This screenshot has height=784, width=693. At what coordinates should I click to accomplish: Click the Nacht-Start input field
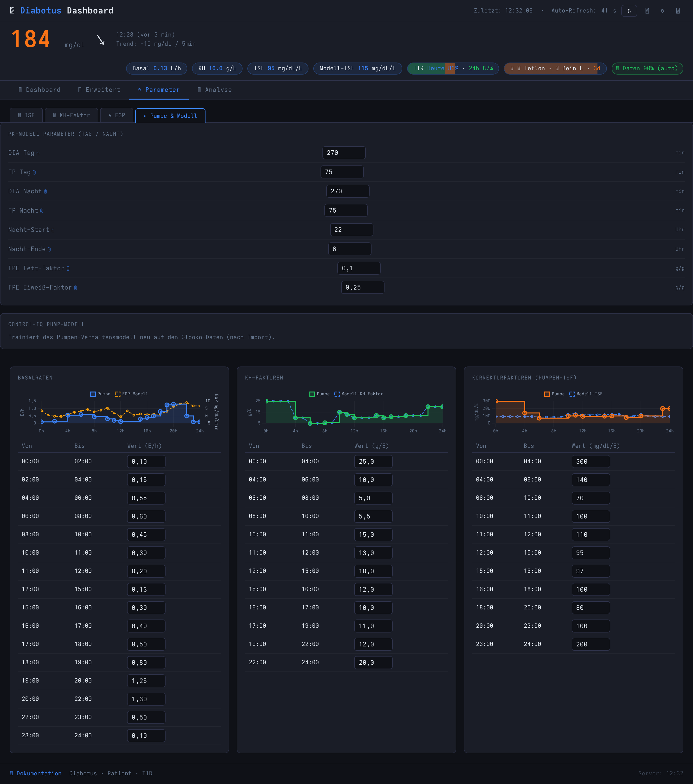pos(352,230)
